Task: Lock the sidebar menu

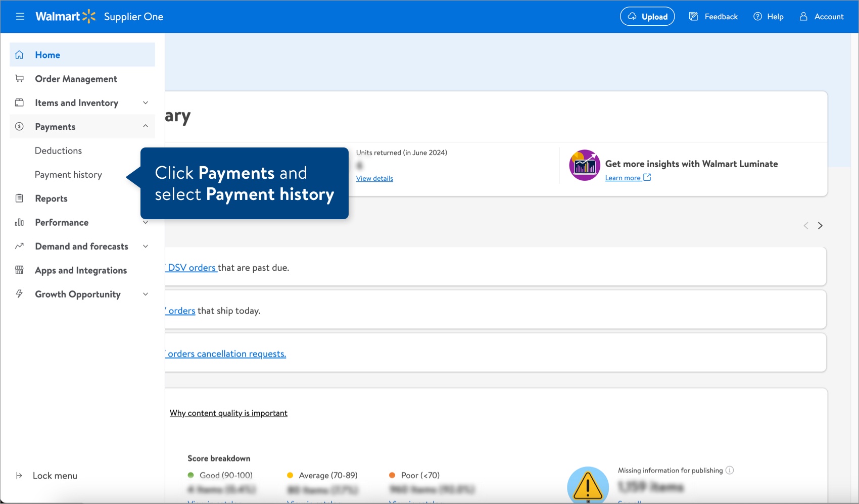Action: (54, 475)
